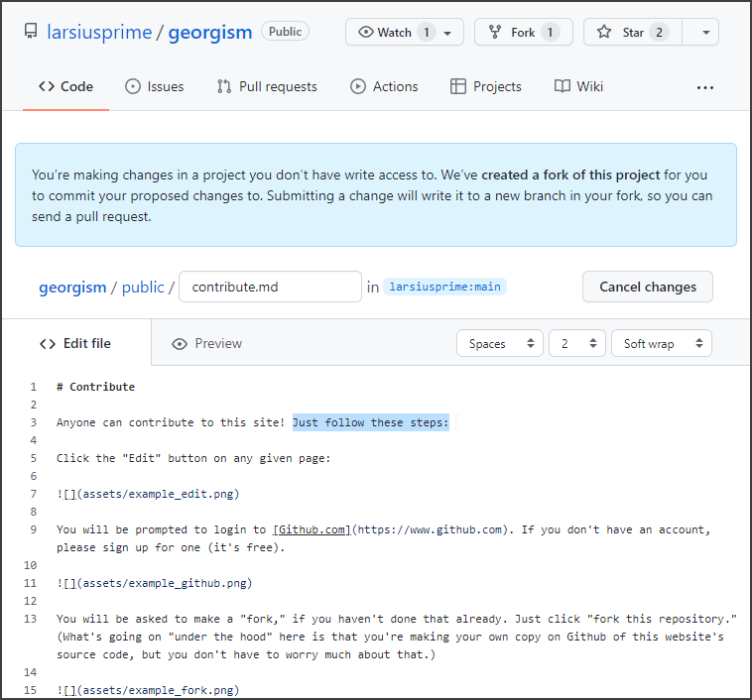
Task: Click the [Github.com] link text in editor
Action: pyautogui.click(x=312, y=529)
